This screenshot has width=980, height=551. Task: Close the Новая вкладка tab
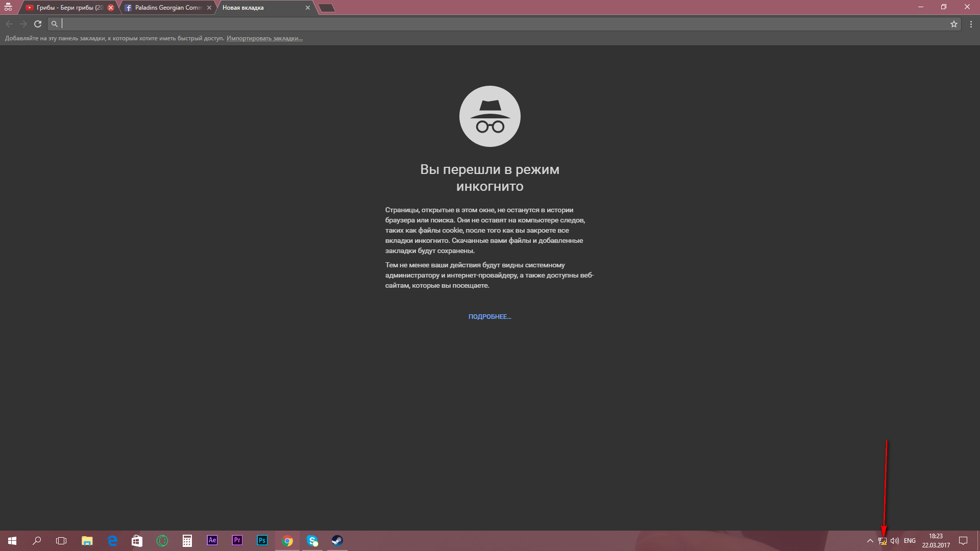pyautogui.click(x=308, y=8)
